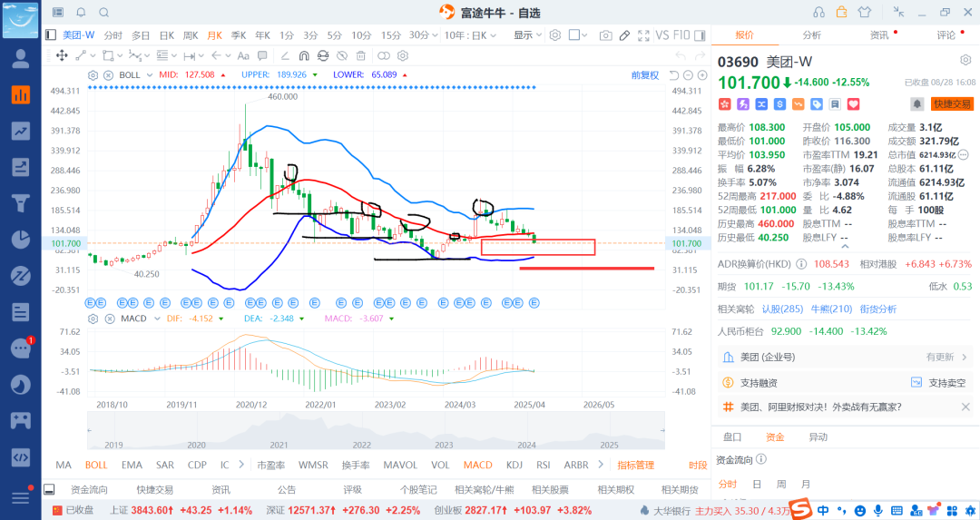Open MACD indicator settings gear
The image size is (980, 520).
(93, 319)
